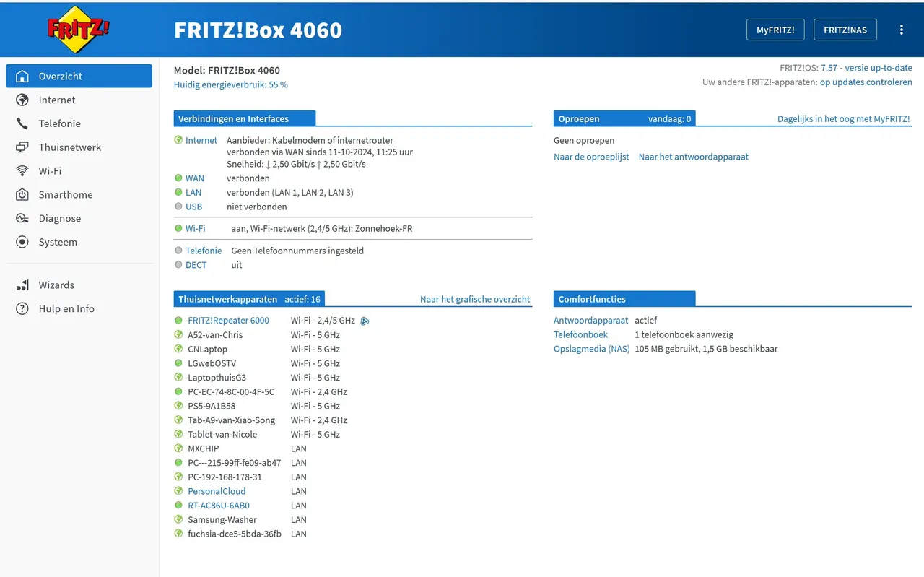Screen dimensions: 924x577
Task: Select the Tablet-van-Nicole device name
Action: [222, 434]
